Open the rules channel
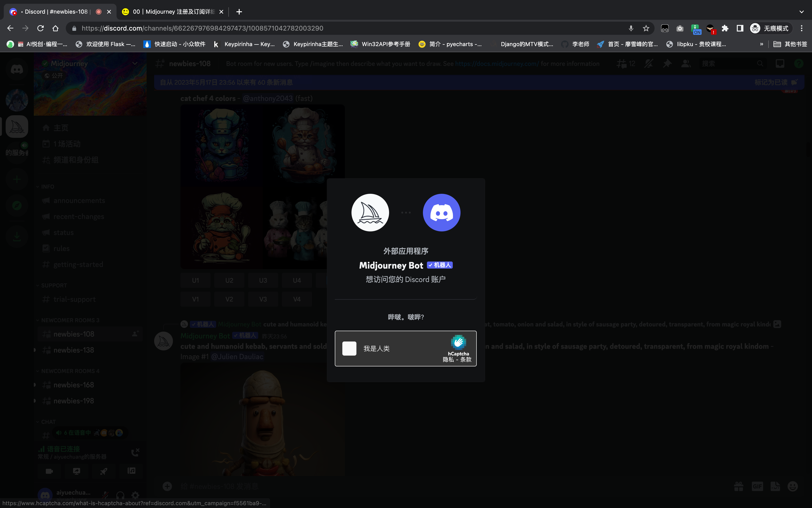The height and width of the screenshot is (508, 812). 90,249
